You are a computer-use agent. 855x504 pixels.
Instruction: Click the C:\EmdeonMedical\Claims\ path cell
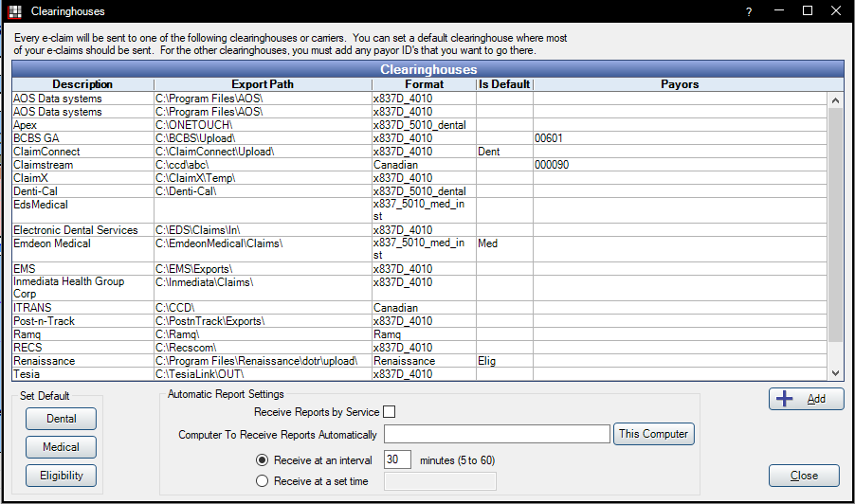(x=263, y=249)
